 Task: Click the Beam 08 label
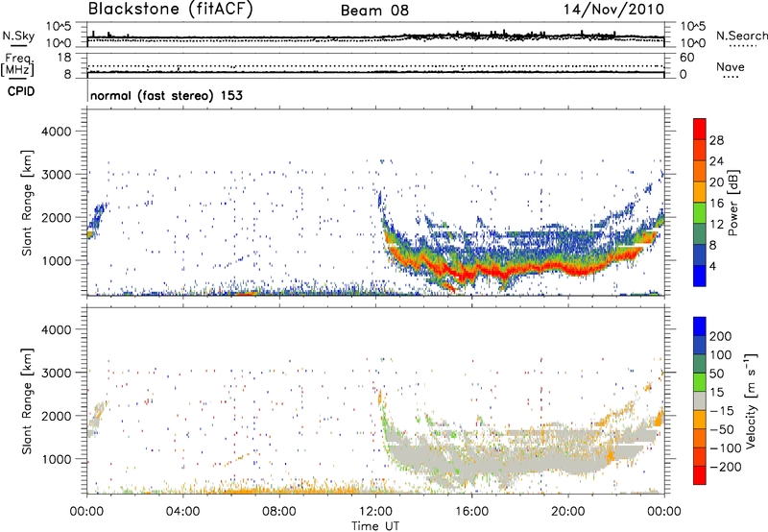point(374,11)
